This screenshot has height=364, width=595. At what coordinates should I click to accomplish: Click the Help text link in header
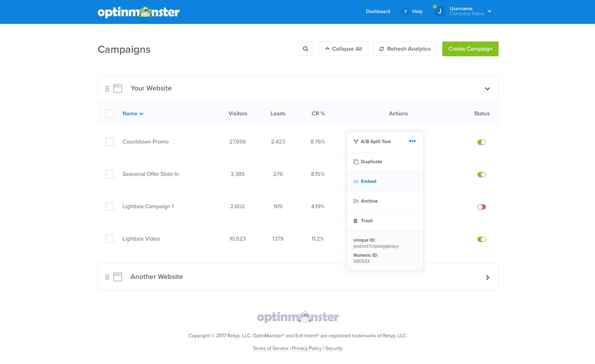coord(417,11)
